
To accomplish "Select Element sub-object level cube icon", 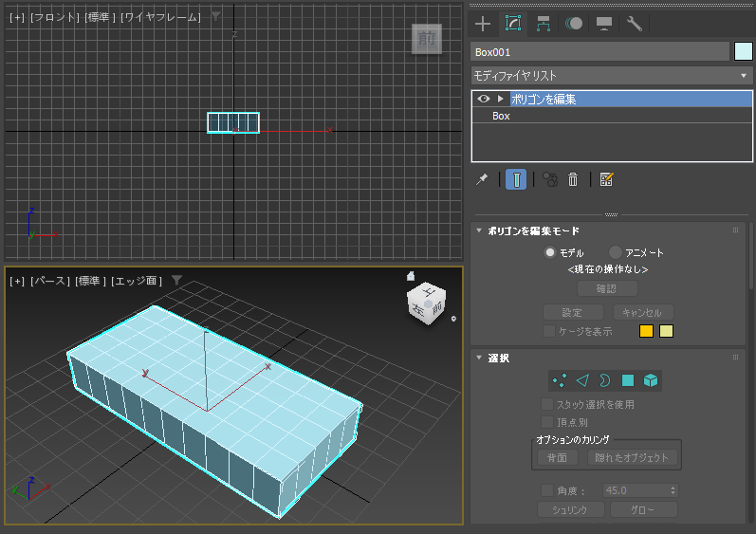I will 651,380.
